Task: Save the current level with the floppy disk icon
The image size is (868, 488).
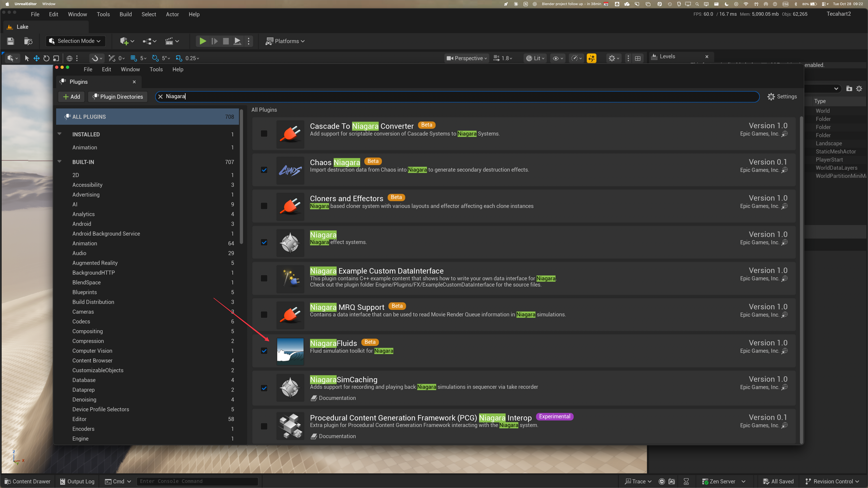Action: coord(10,41)
